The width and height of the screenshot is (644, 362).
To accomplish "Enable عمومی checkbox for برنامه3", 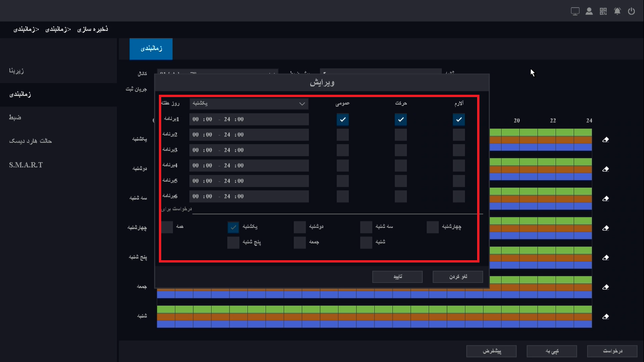I will (x=343, y=150).
